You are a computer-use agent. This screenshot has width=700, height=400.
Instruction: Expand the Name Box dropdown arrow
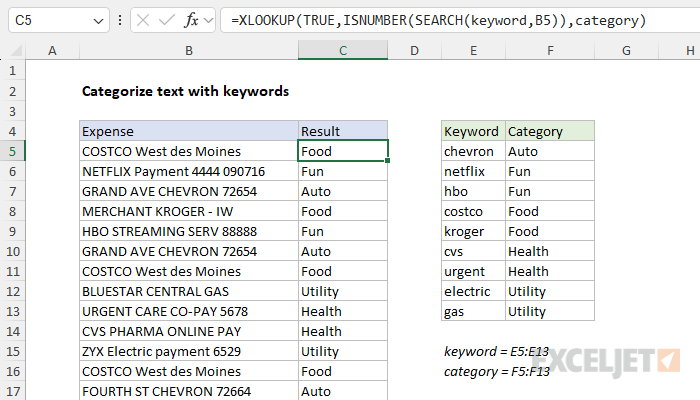pos(98,21)
